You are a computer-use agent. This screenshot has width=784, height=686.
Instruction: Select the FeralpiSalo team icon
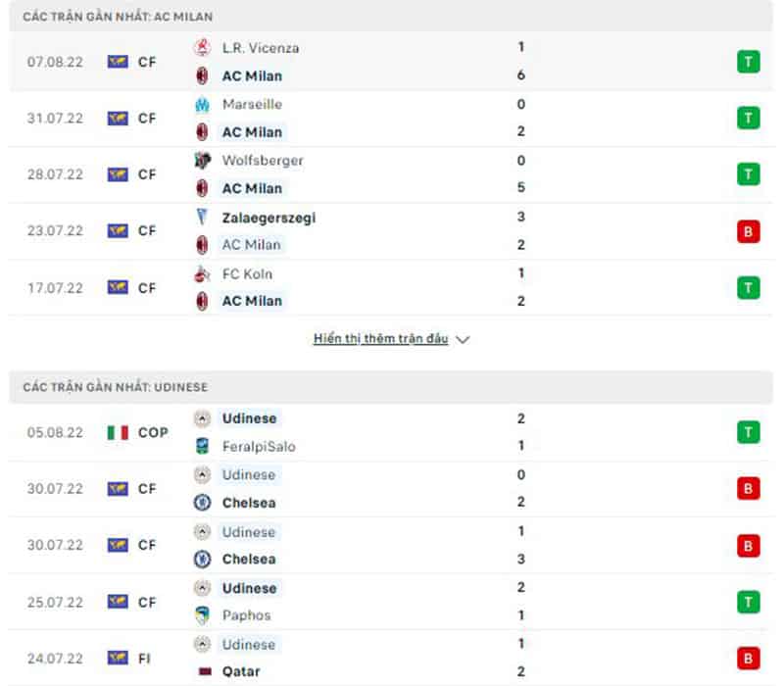[x=203, y=446]
